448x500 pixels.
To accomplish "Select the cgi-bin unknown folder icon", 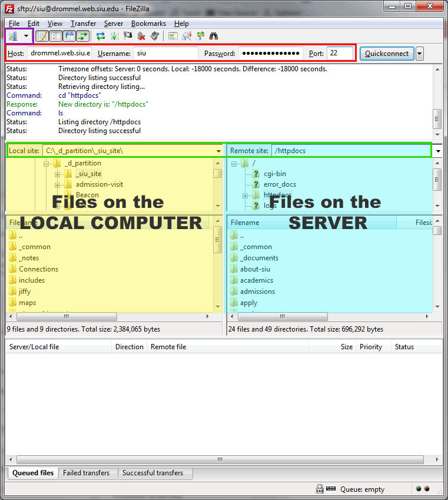I will tap(255, 174).
